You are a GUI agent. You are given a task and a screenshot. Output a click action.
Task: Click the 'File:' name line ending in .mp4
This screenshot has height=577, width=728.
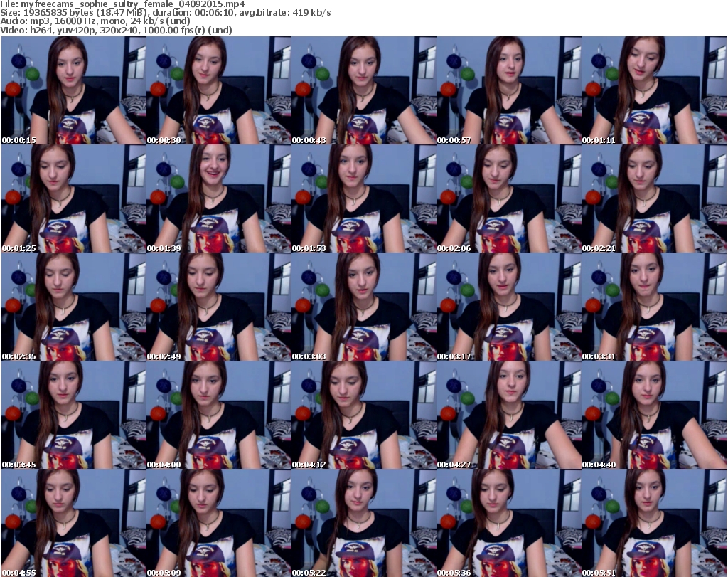pyautogui.click(x=122, y=4)
